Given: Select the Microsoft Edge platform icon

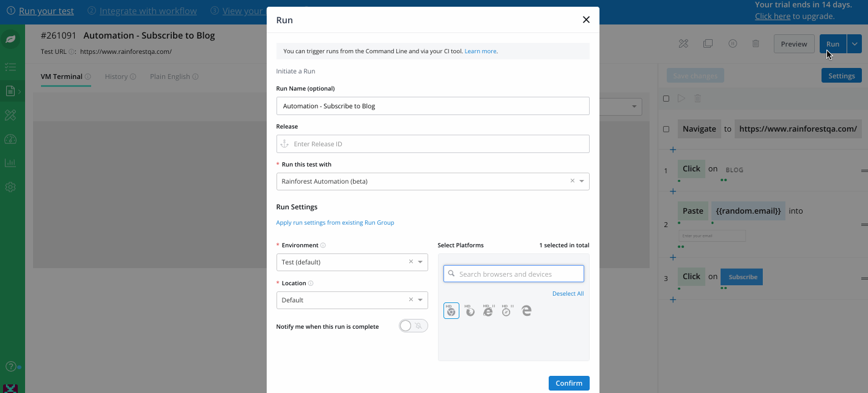Looking at the screenshot, I should tap(526, 311).
